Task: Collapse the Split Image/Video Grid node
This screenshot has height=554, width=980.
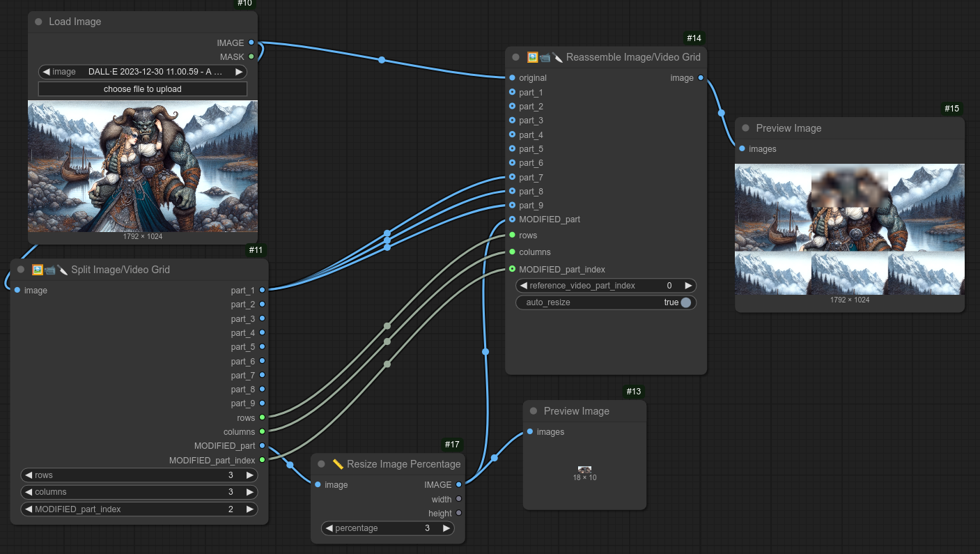Action: click(x=21, y=270)
